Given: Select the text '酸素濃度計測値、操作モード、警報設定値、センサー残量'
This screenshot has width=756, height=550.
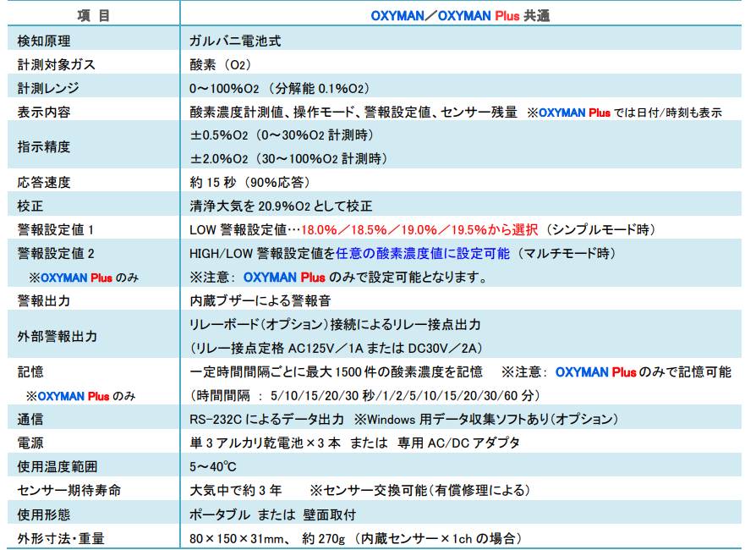Looking at the screenshot, I should [353, 112].
